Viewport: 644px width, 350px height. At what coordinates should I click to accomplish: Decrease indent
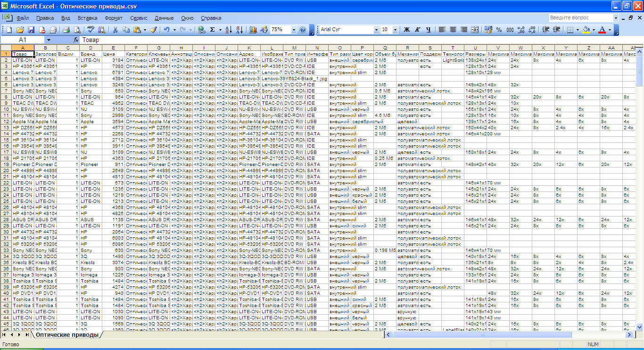545,30
